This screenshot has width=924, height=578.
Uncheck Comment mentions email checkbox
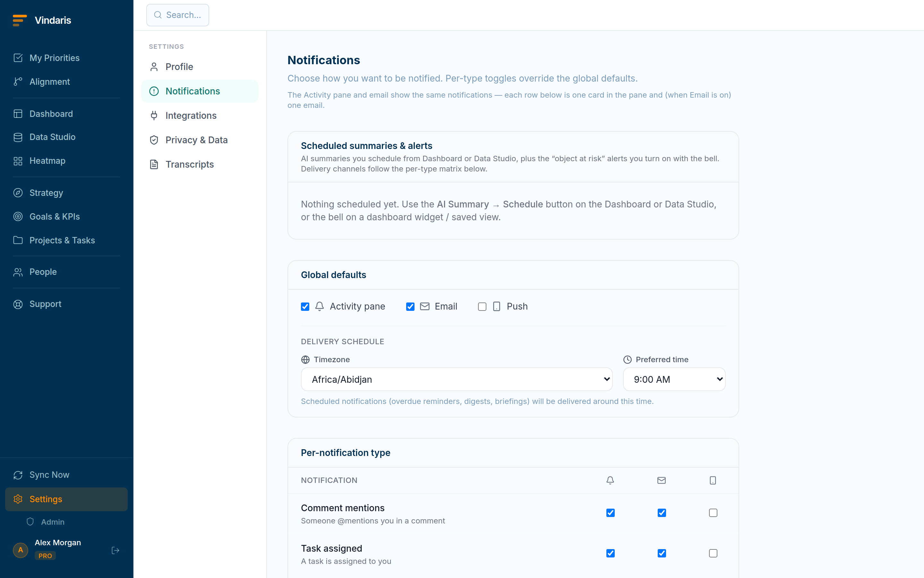click(x=662, y=512)
